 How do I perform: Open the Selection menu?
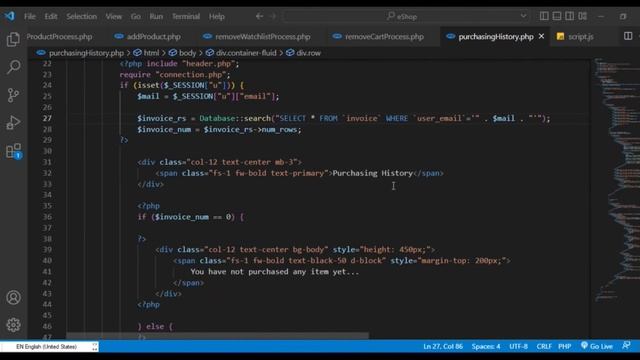coord(82,16)
